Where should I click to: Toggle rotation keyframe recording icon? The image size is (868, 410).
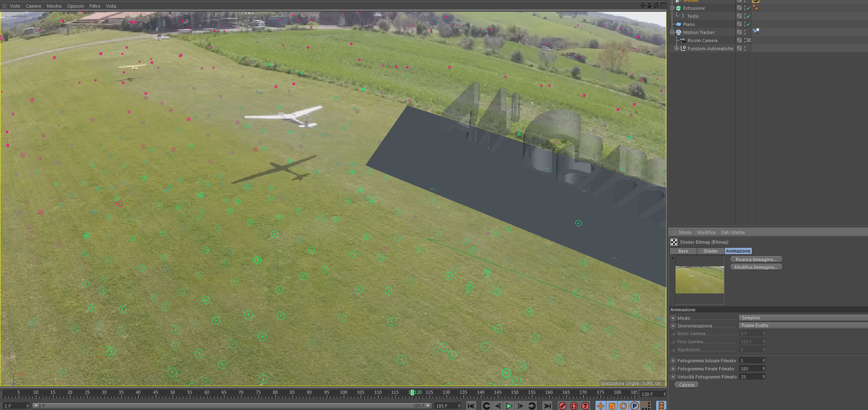(x=623, y=406)
